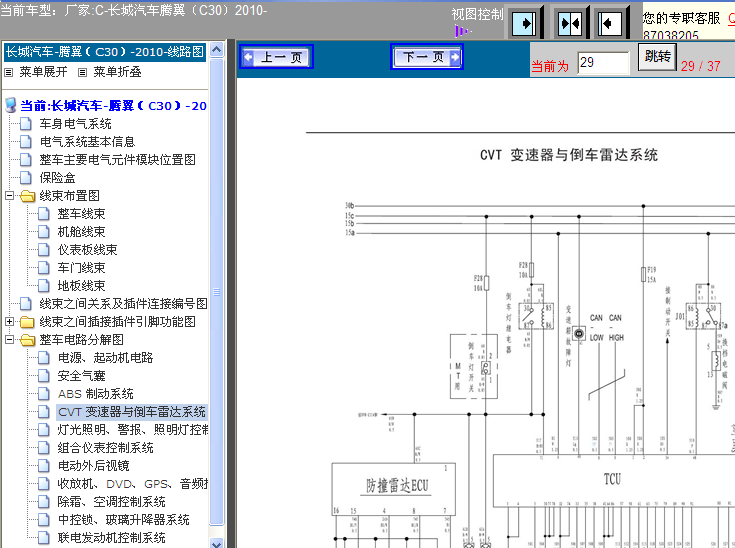Click the tree panel scroll-up arrow
The height and width of the screenshot is (548, 735).
pyautogui.click(x=216, y=49)
